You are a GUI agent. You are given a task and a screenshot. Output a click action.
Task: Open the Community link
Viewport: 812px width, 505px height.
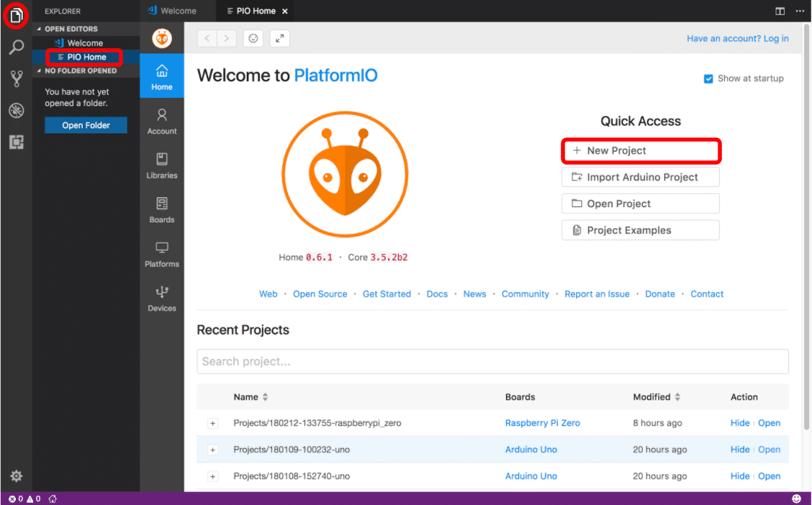[x=525, y=294]
